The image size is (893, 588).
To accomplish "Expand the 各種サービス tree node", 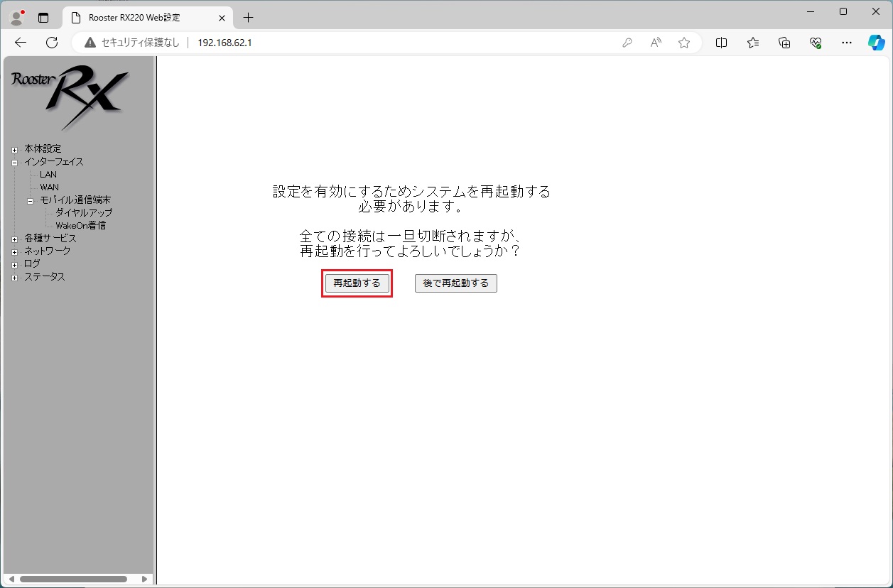I will point(14,239).
